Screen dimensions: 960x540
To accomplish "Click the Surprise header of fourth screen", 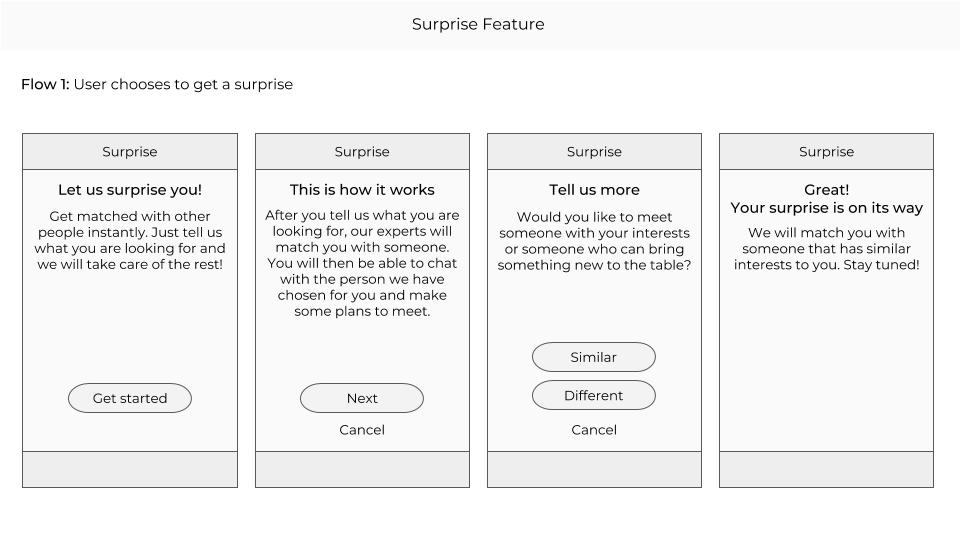I will tap(827, 152).
